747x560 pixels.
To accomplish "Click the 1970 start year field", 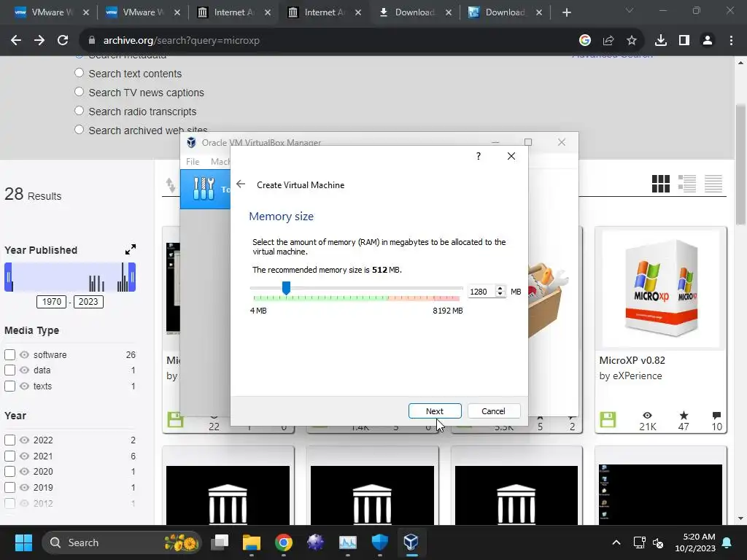I will coord(52,301).
